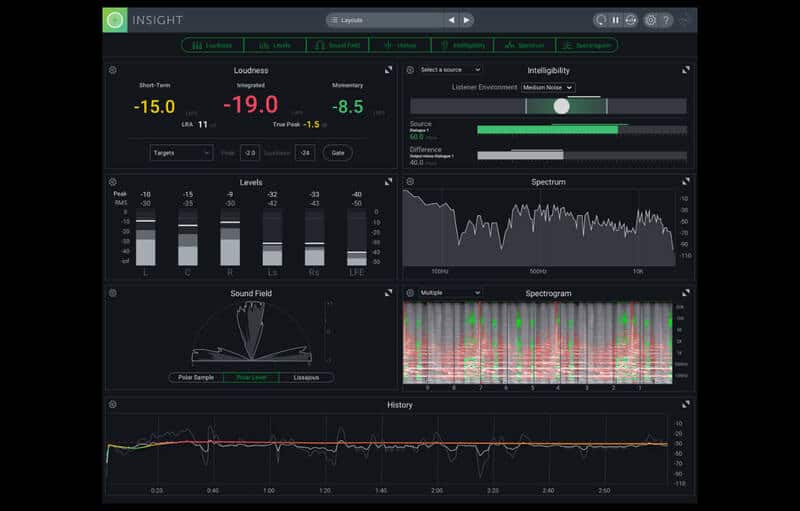Screen dimensions: 800x511
Task: Expand the Spectrogram panel to full view
Action: tap(686, 293)
